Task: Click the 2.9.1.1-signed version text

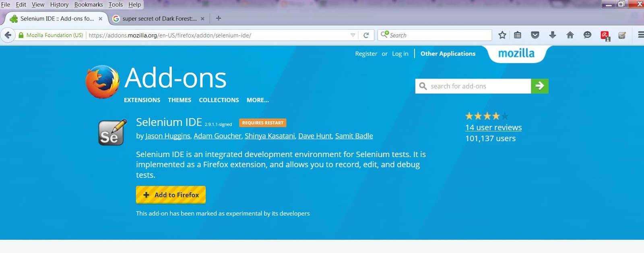Action: pos(218,124)
